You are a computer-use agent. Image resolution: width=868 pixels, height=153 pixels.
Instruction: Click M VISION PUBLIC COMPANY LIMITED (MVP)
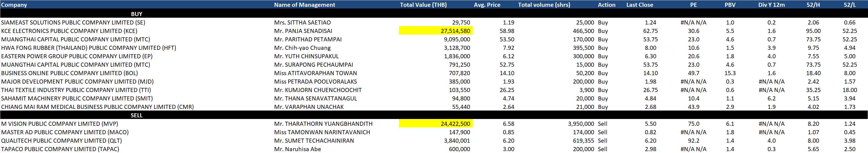point(60,124)
